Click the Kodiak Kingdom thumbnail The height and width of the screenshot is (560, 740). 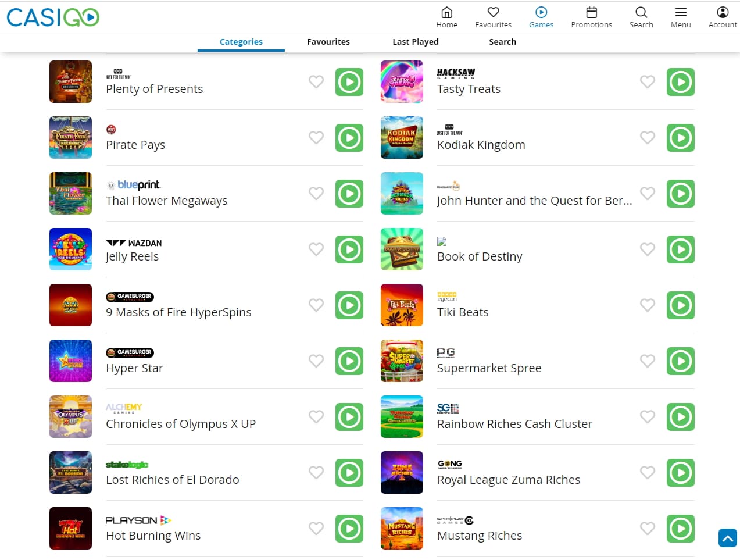tap(402, 138)
